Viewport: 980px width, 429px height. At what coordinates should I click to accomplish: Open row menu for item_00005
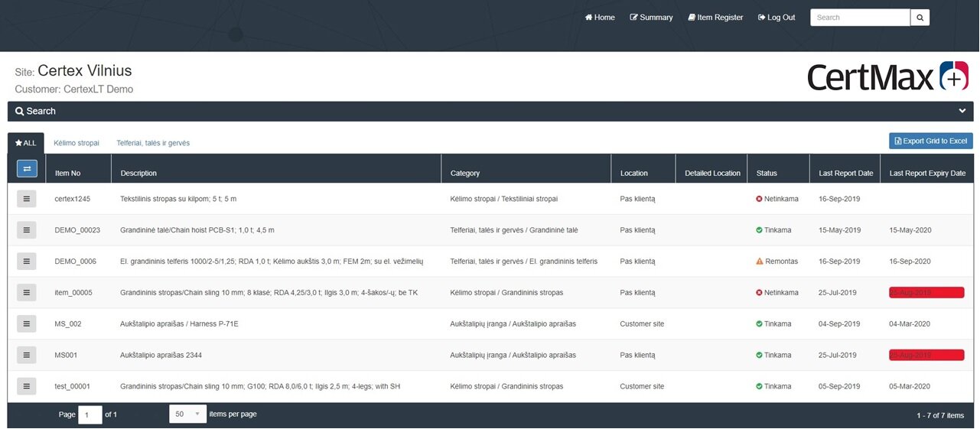click(x=27, y=292)
